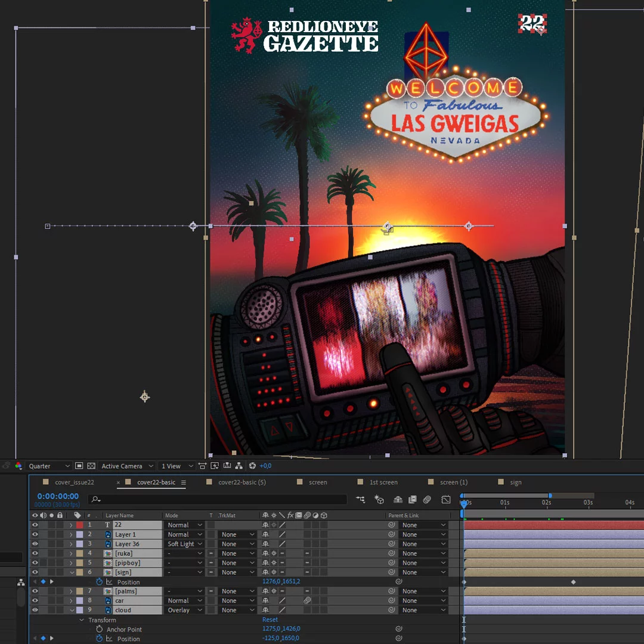
Task: Include sign Position in graph editor set
Action: coord(109,581)
